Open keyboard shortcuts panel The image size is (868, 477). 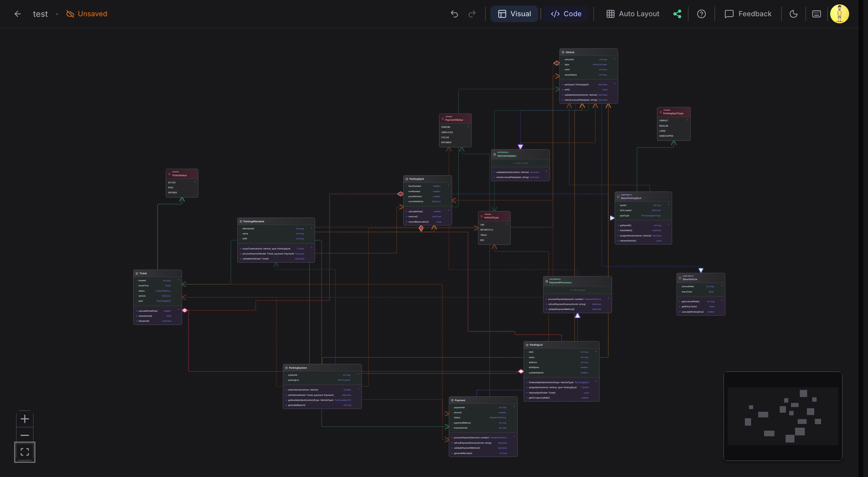[817, 14]
